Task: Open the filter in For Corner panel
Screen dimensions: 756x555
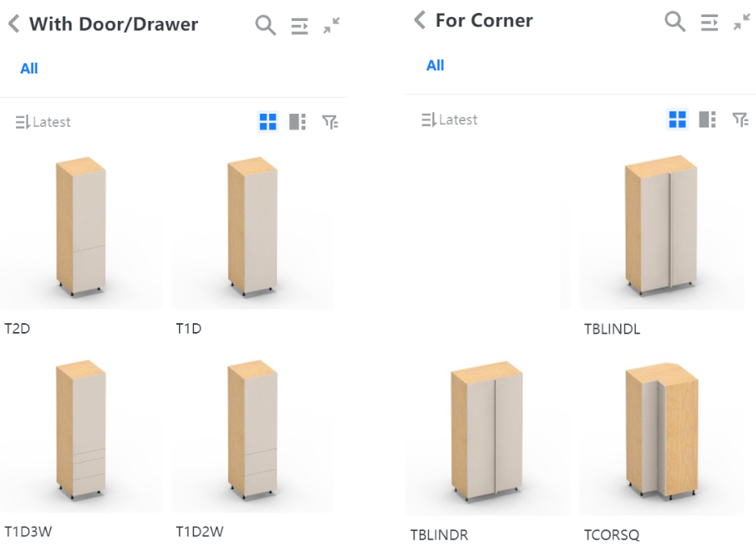Action: pyautogui.click(x=740, y=119)
